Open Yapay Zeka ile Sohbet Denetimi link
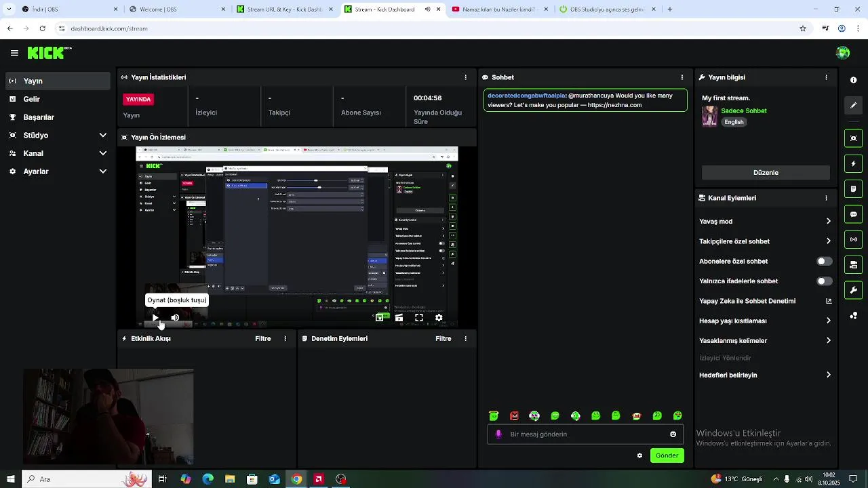Viewport: 868px width, 488px height. tap(766, 301)
